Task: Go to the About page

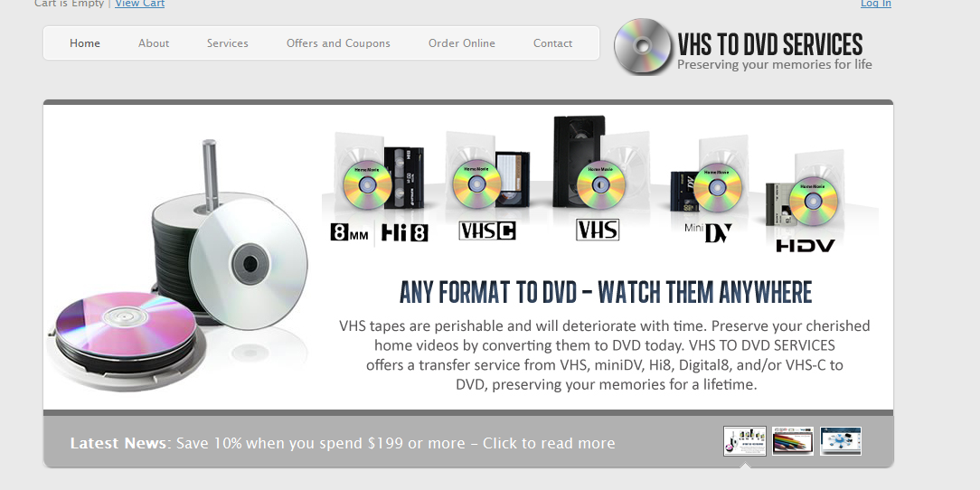Action: point(154,43)
